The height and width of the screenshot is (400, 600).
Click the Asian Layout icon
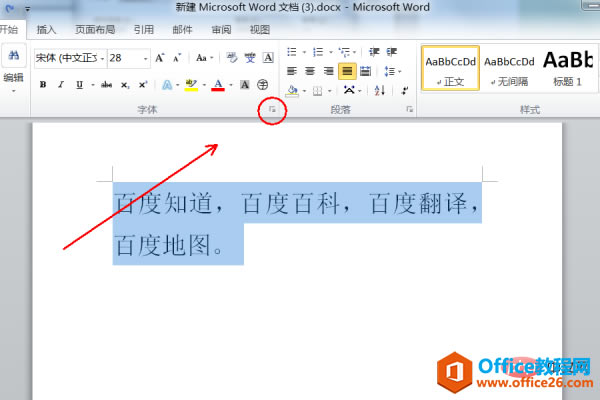coord(349,90)
